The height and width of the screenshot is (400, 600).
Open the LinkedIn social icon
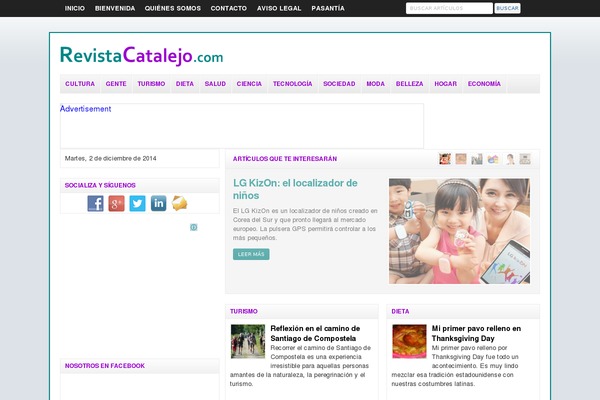point(158,203)
